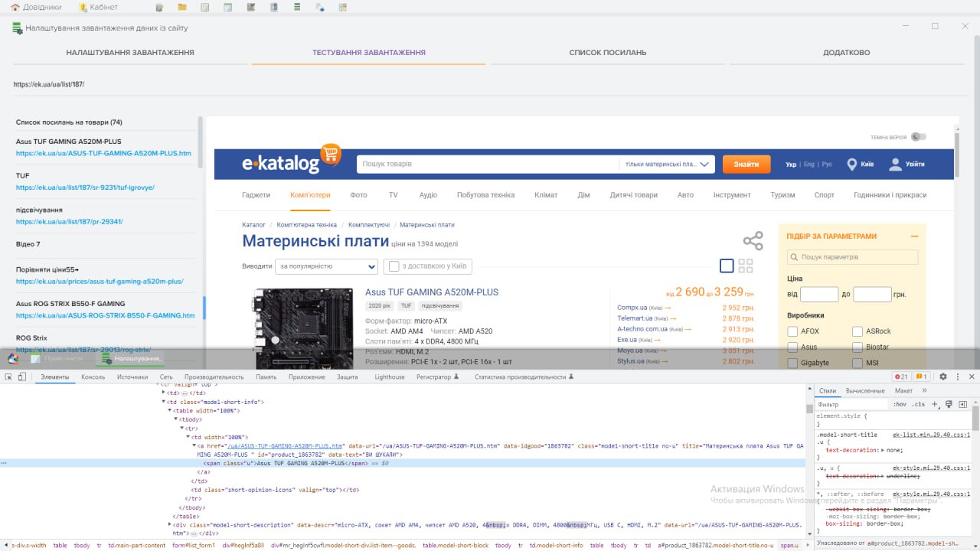Click the plus new style rule icon
The image size is (980, 551).
click(935, 404)
